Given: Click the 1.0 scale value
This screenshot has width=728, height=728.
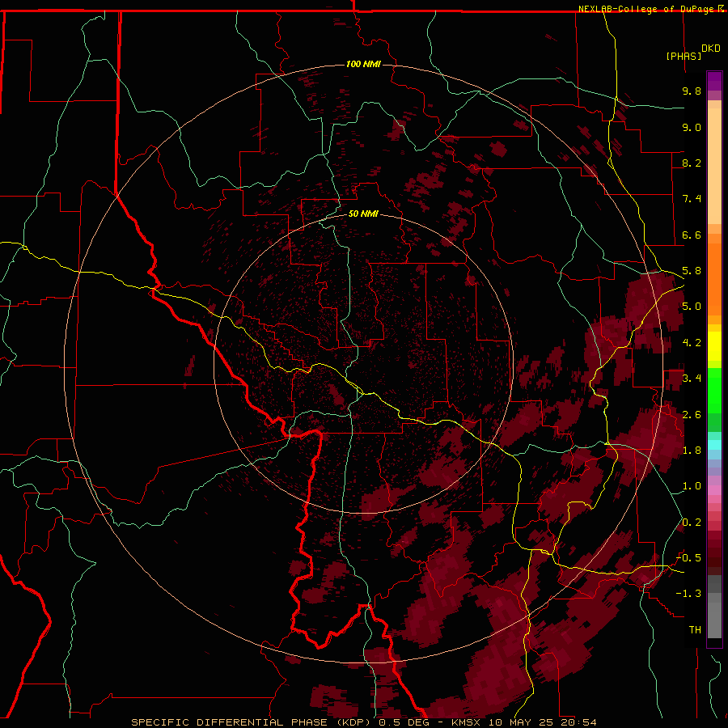Looking at the screenshot, I should [x=692, y=486].
